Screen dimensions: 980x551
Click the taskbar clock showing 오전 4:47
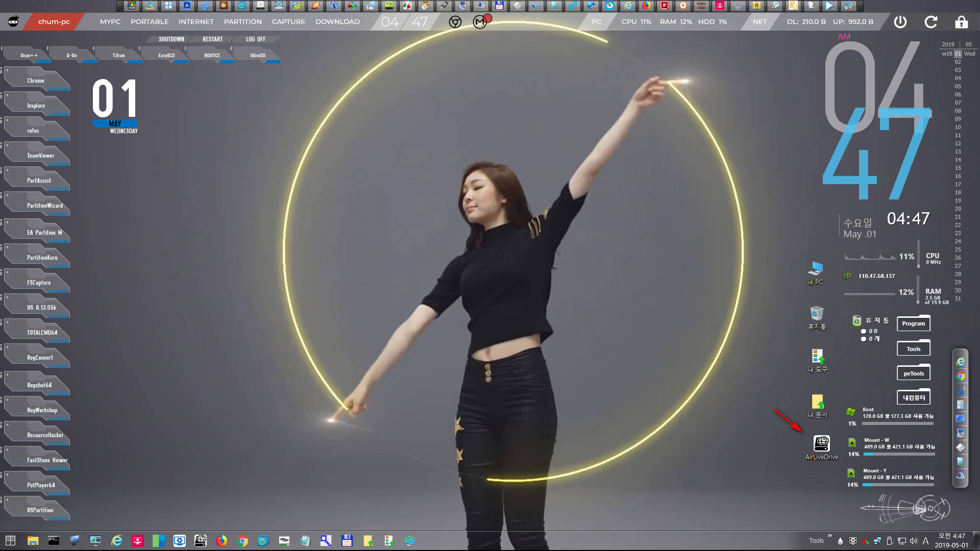pyautogui.click(x=951, y=541)
